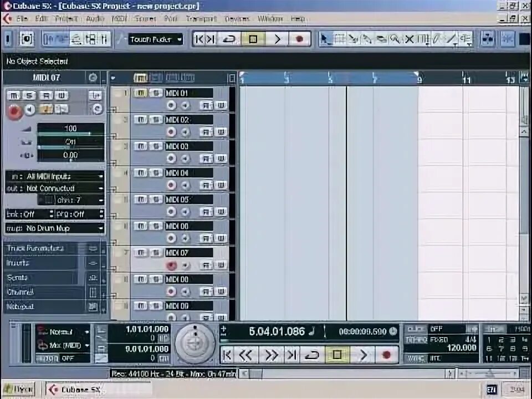Select the Mute X tool
The height and width of the screenshot is (399, 532).
click(409, 39)
